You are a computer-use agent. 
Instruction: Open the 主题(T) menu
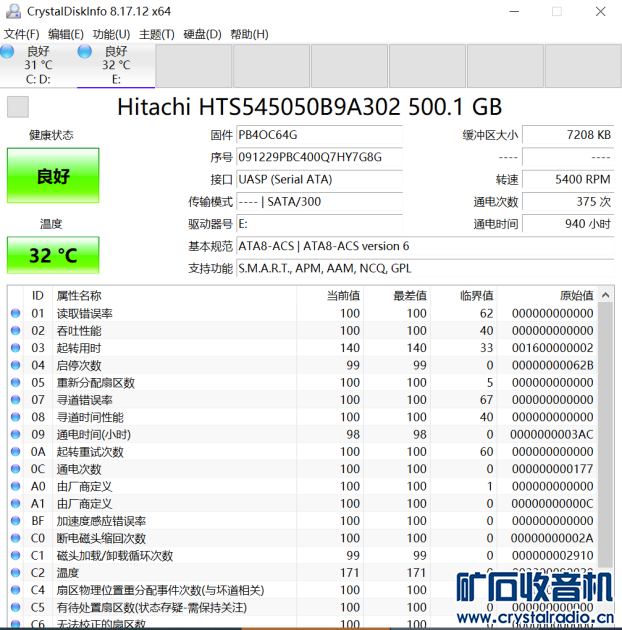157,34
